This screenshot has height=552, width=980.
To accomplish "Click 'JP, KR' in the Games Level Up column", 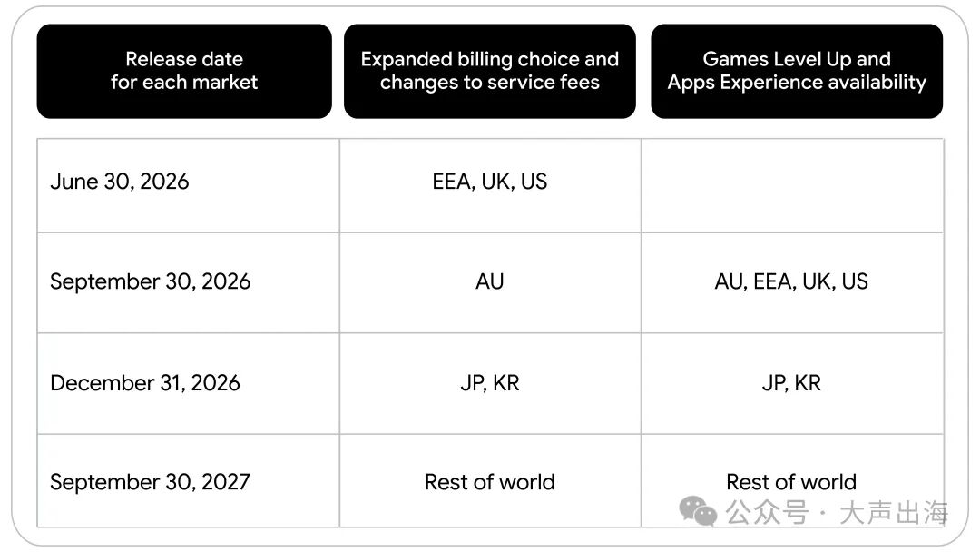I will point(792,383).
